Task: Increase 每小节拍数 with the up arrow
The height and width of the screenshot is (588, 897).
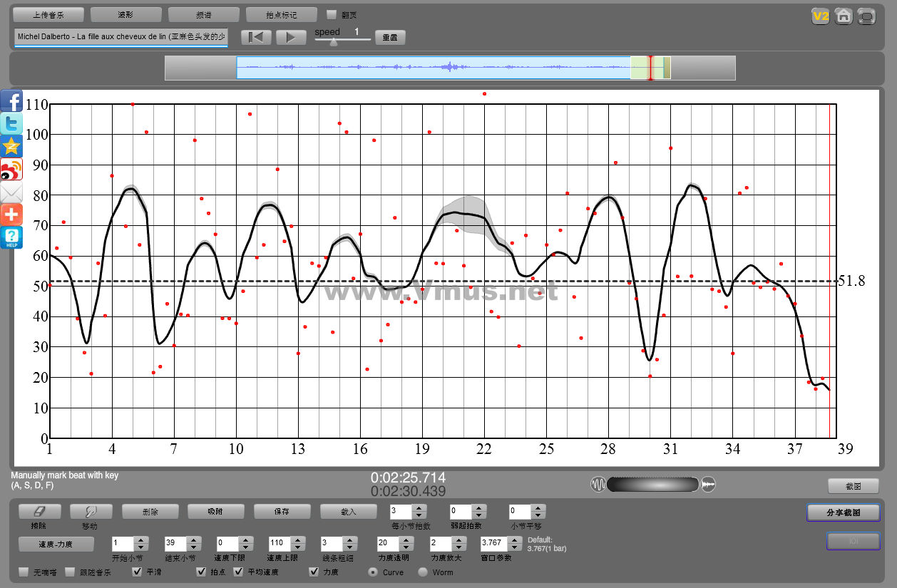Action: (x=419, y=507)
